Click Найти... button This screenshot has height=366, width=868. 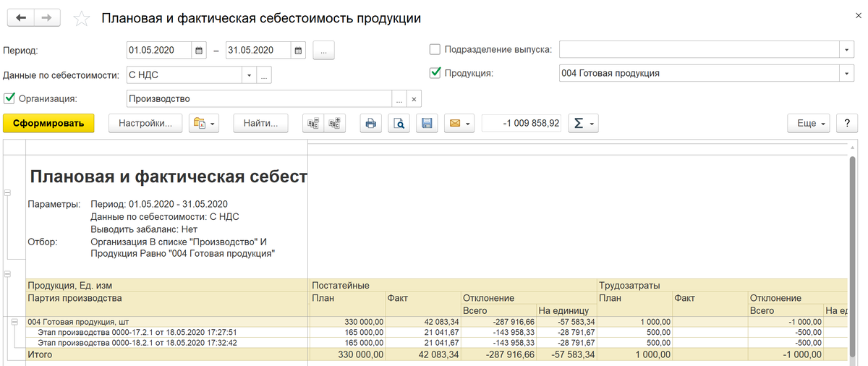click(x=260, y=124)
